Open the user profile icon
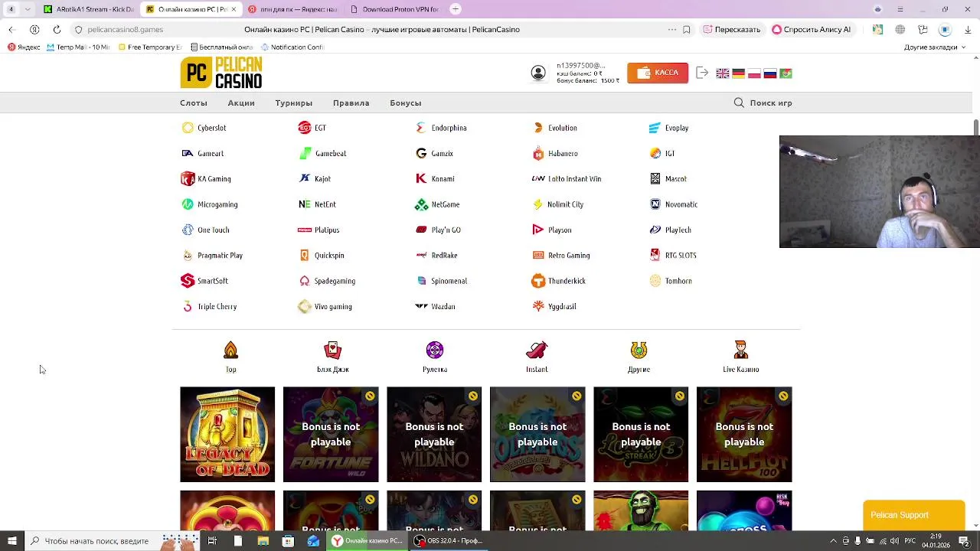This screenshot has height=551, width=980. (x=538, y=73)
